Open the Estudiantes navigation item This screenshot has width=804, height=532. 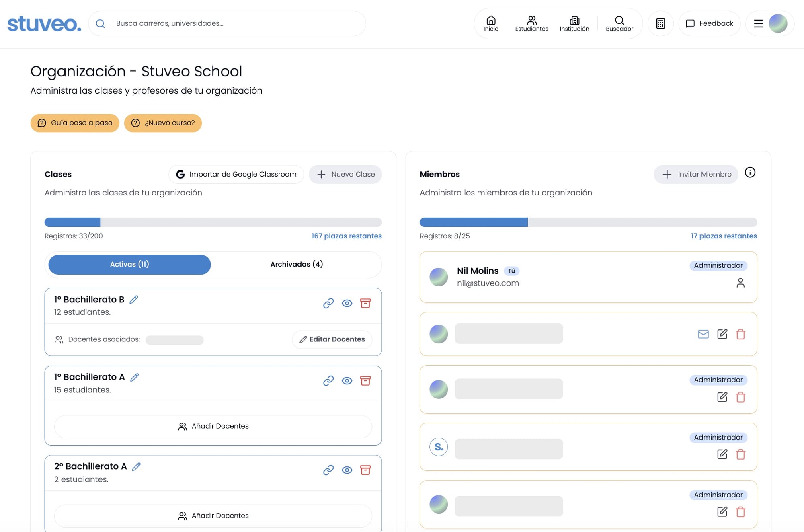coord(531,24)
